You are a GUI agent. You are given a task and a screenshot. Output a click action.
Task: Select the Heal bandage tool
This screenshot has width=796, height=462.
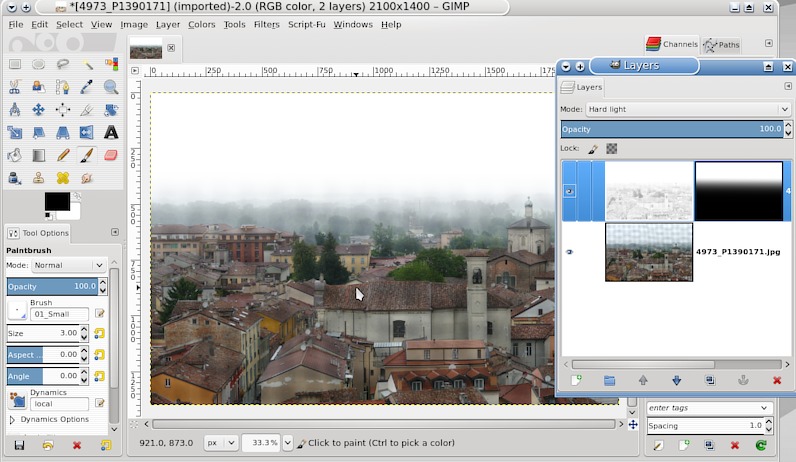tap(63, 178)
